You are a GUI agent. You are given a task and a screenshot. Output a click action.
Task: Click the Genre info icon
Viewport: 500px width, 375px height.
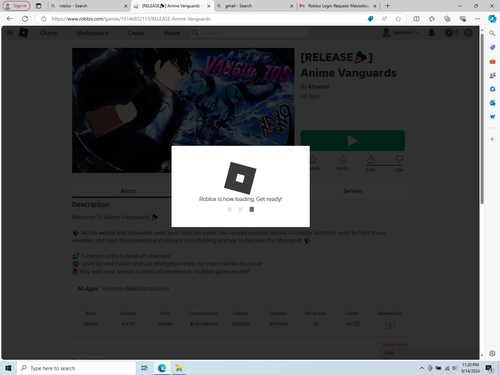click(357, 324)
